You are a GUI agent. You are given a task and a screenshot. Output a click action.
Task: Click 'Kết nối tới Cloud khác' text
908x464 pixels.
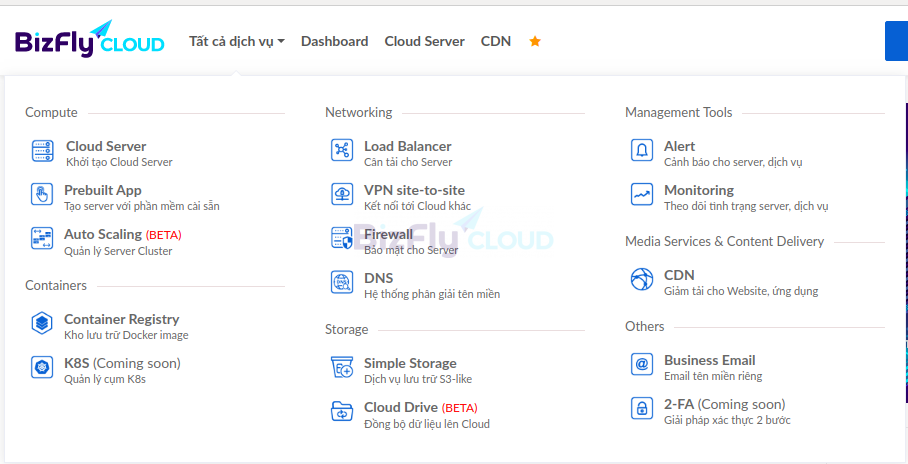(418, 206)
